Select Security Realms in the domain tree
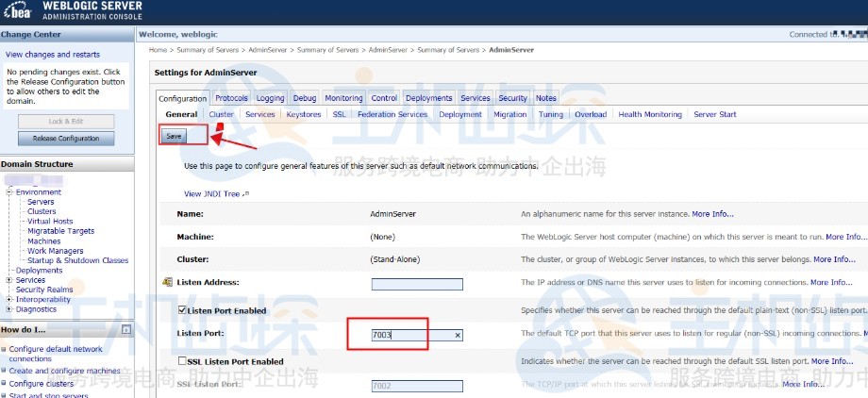 (44, 290)
